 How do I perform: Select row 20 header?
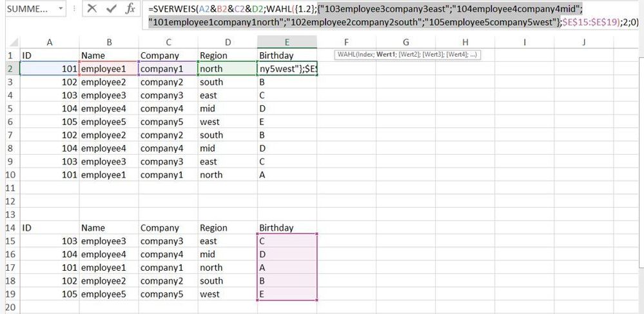click(x=12, y=308)
